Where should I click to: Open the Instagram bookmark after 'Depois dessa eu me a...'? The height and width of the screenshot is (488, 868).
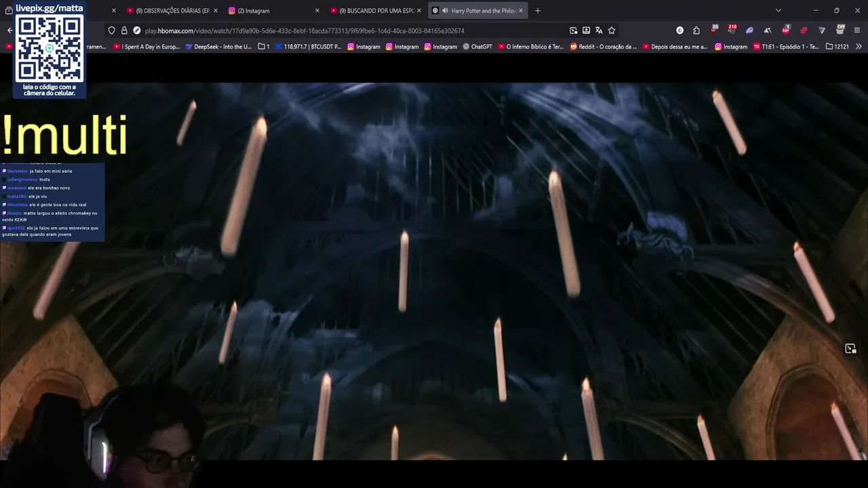(731, 47)
